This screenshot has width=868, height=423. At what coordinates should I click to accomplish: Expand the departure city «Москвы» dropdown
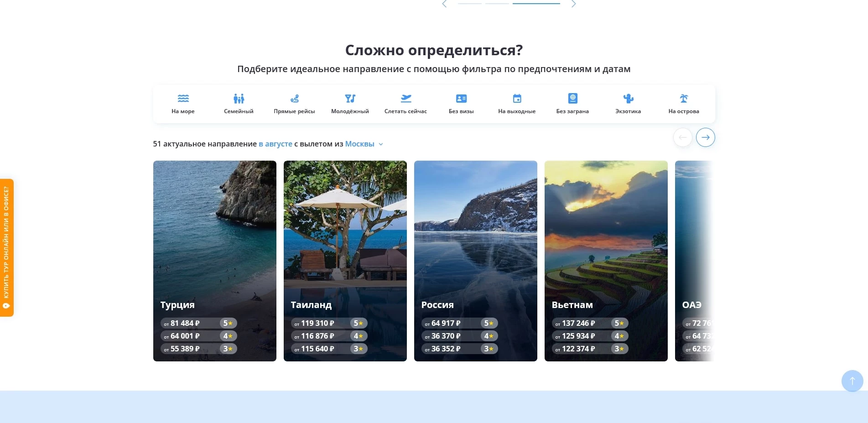click(360, 144)
